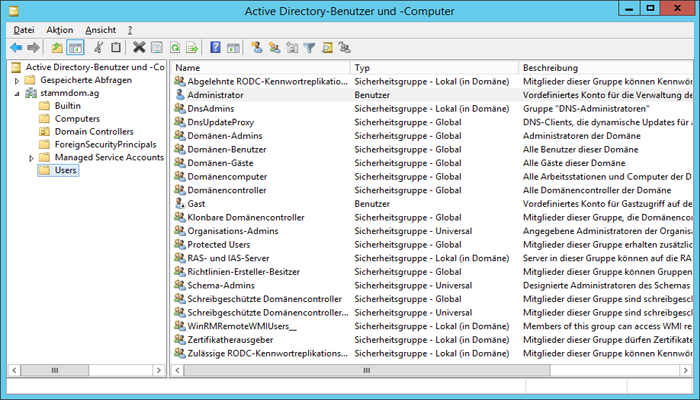Create a new group with toolbar icon
The image size is (700, 400).
point(274,47)
